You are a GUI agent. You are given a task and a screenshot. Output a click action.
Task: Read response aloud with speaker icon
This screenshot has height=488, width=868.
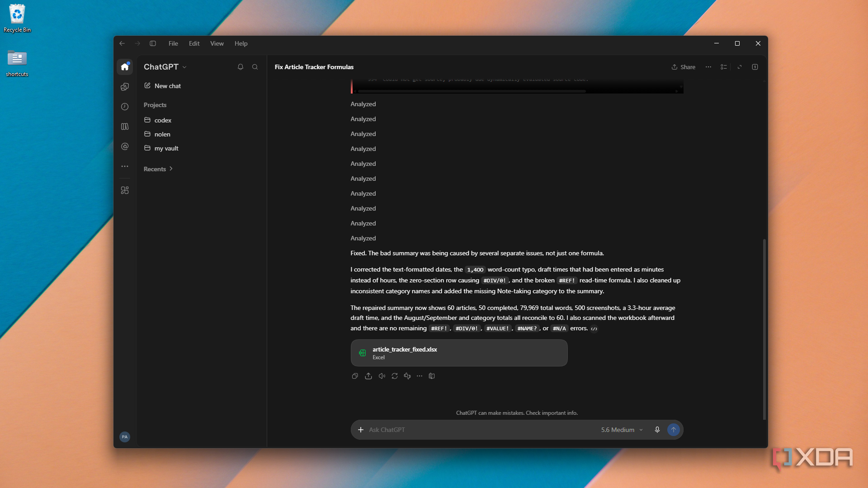point(382,376)
